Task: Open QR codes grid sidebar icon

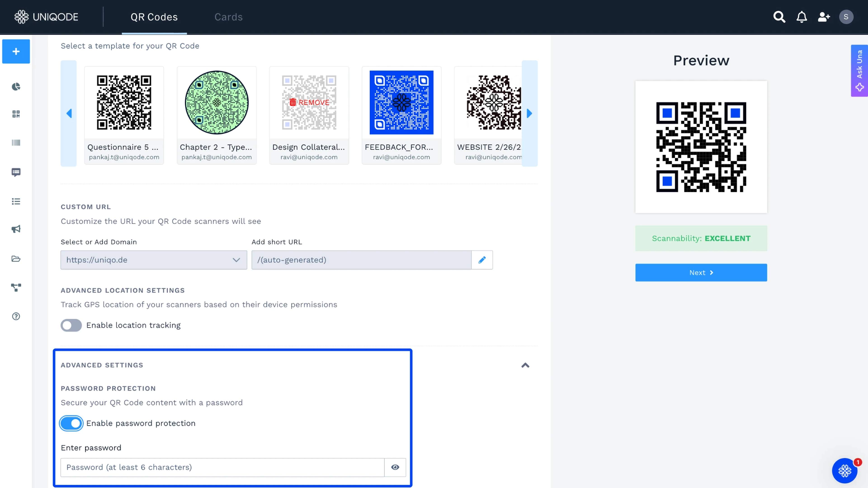Action: pos(16,114)
